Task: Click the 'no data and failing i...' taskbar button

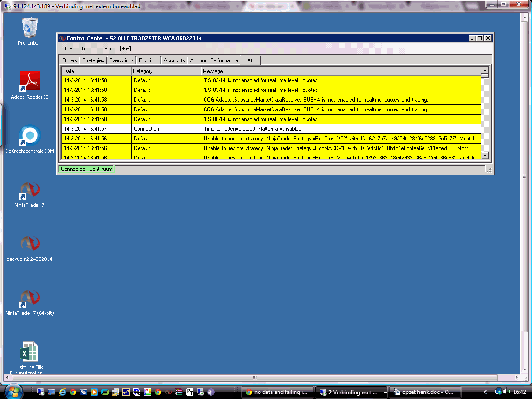Action: tap(277, 392)
